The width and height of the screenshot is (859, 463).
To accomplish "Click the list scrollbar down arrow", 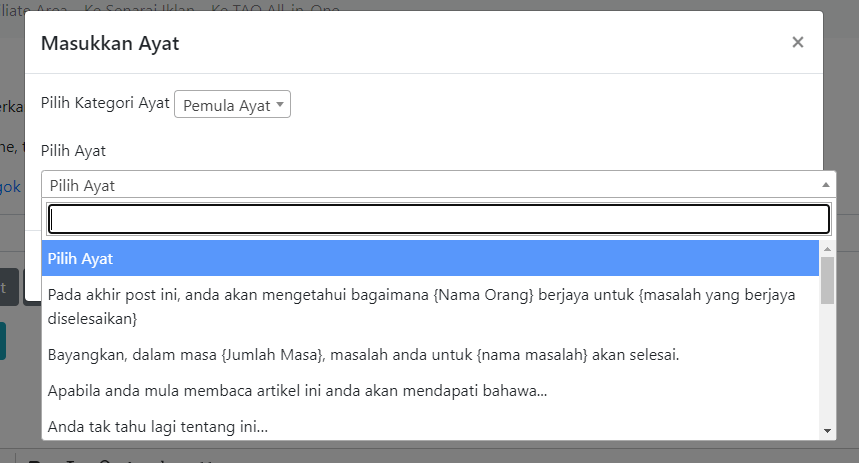I will (827, 430).
